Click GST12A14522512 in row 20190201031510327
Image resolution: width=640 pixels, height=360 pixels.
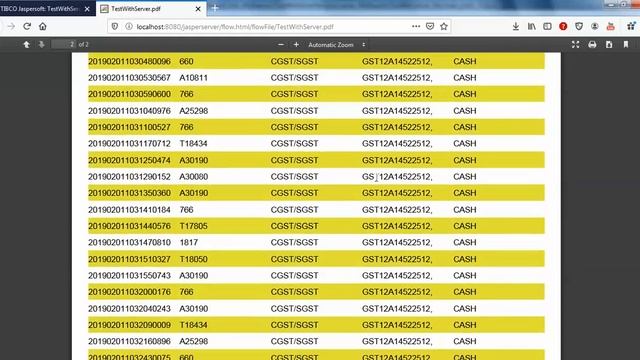pos(397,259)
